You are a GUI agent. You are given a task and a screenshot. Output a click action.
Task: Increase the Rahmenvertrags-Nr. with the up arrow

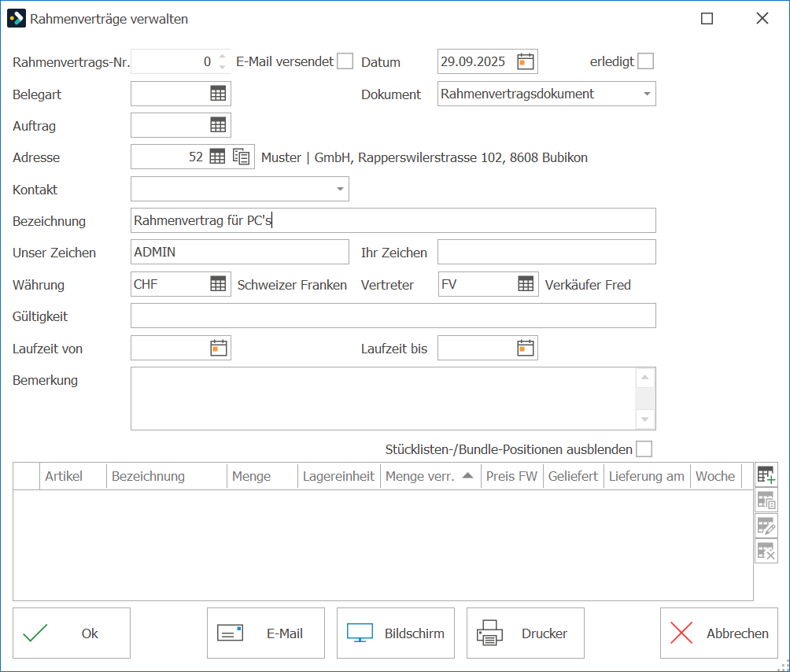tap(222, 57)
